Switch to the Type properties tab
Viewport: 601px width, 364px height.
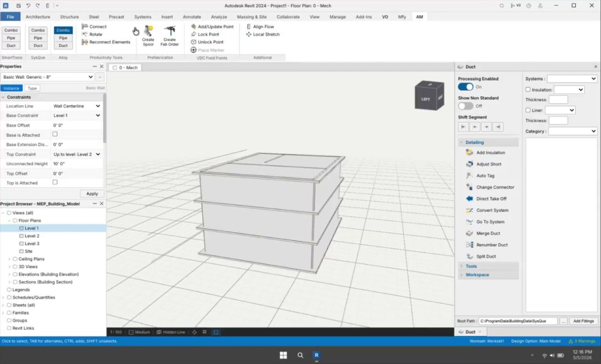tap(32, 88)
